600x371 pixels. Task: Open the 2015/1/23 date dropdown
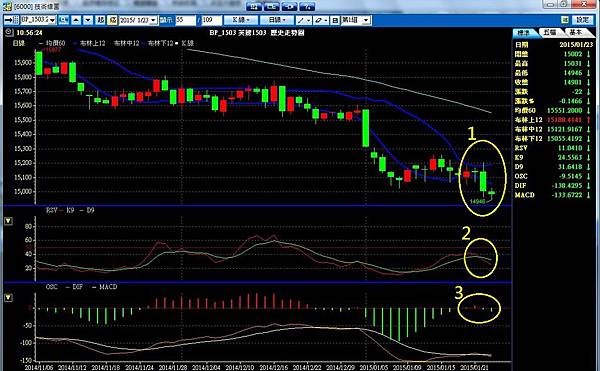pos(153,20)
